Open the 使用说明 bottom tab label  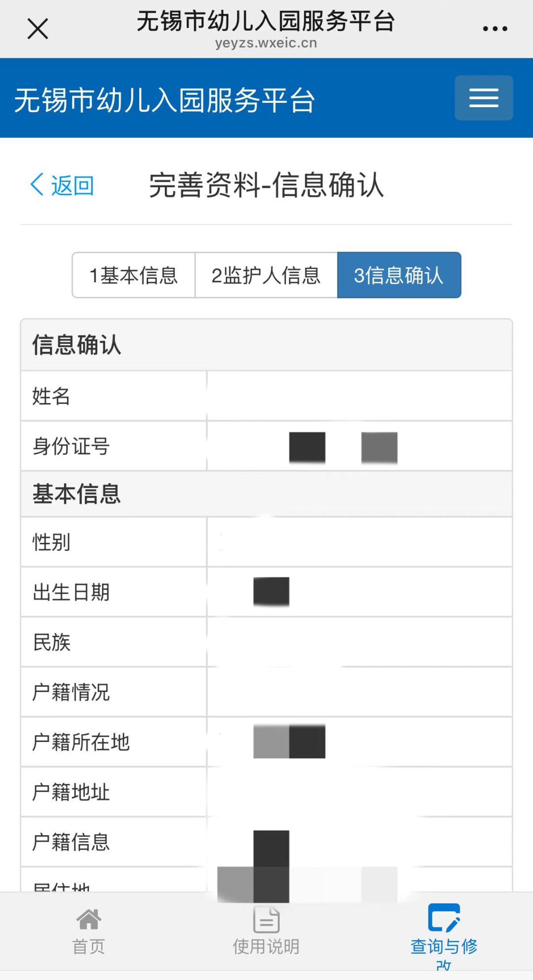click(266, 946)
